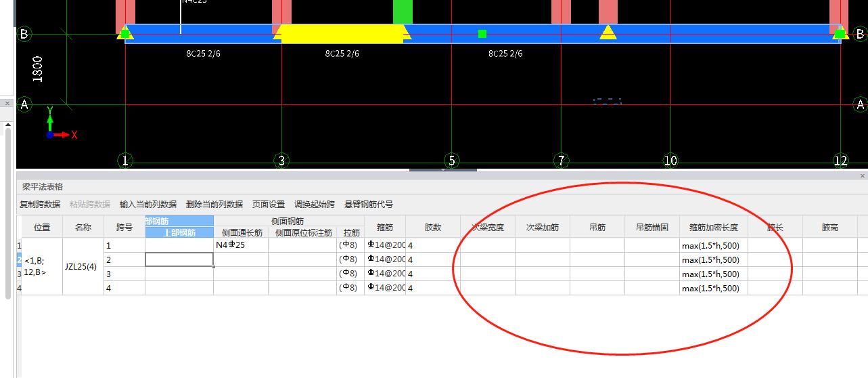This screenshot has height=378, width=868.
Task: Click the 箍筋 cell for span 2
Action: click(x=385, y=259)
